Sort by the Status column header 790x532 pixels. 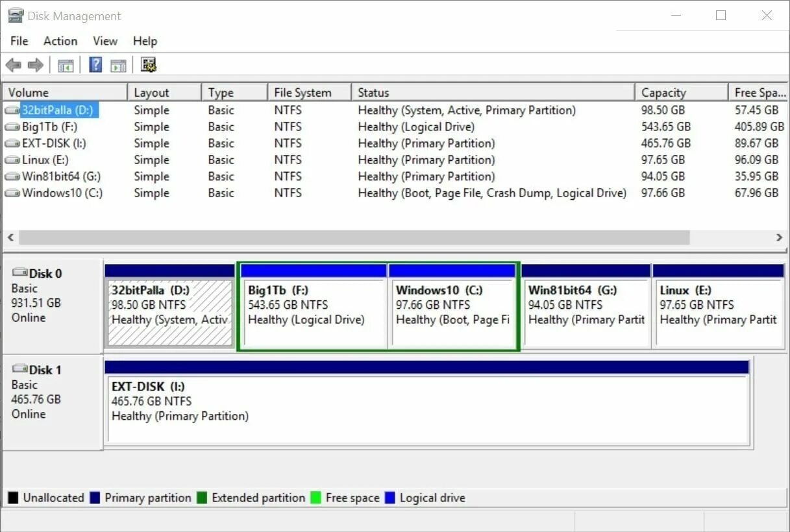[493, 93]
